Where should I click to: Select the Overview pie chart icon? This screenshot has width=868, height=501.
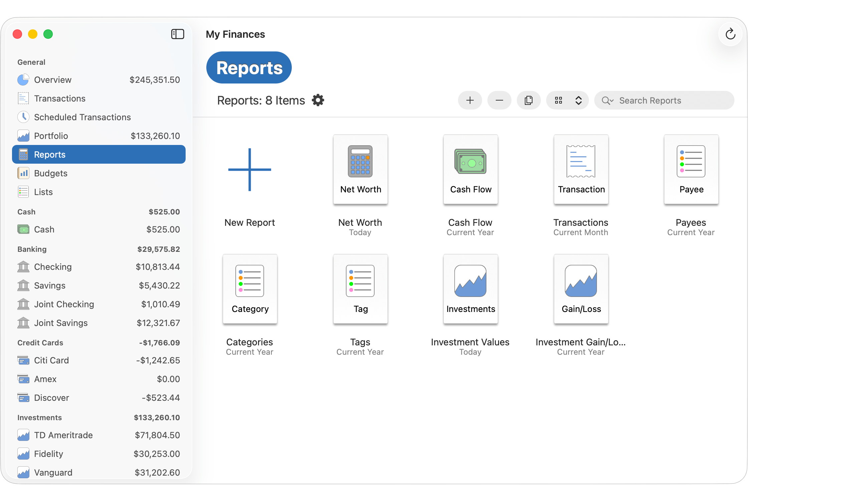tap(23, 79)
